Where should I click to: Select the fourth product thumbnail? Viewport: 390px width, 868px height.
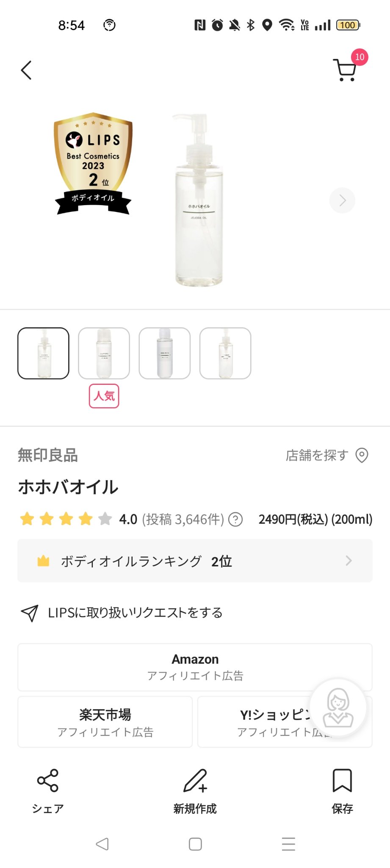(225, 353)
